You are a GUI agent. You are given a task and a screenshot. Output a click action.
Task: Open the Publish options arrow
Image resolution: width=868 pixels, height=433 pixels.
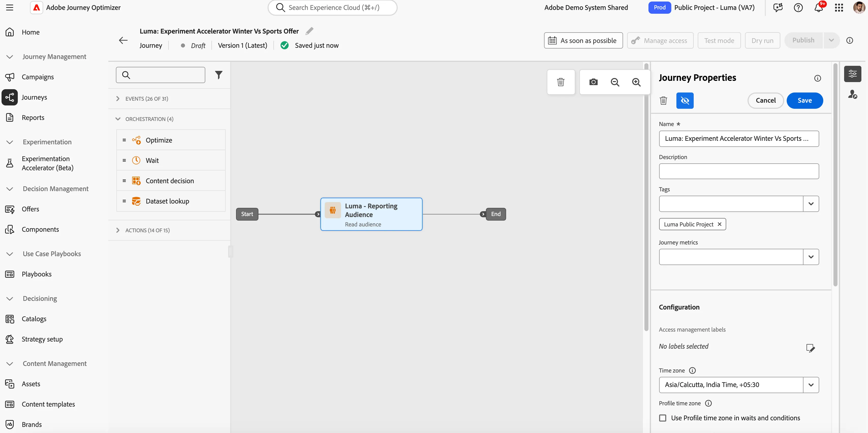pos(831,40)
